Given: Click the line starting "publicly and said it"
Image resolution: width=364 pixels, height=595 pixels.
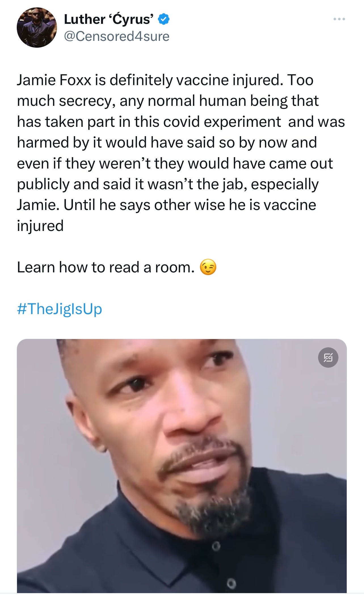Looking at the screenshot, I should [168, 184].
